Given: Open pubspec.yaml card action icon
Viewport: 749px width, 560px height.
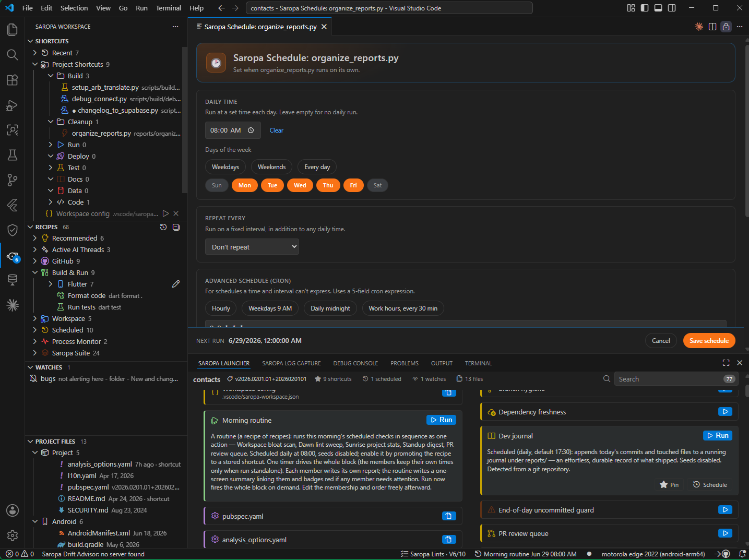Looking at the screenshot, I should pyautogui.click(x=449, y=516).
